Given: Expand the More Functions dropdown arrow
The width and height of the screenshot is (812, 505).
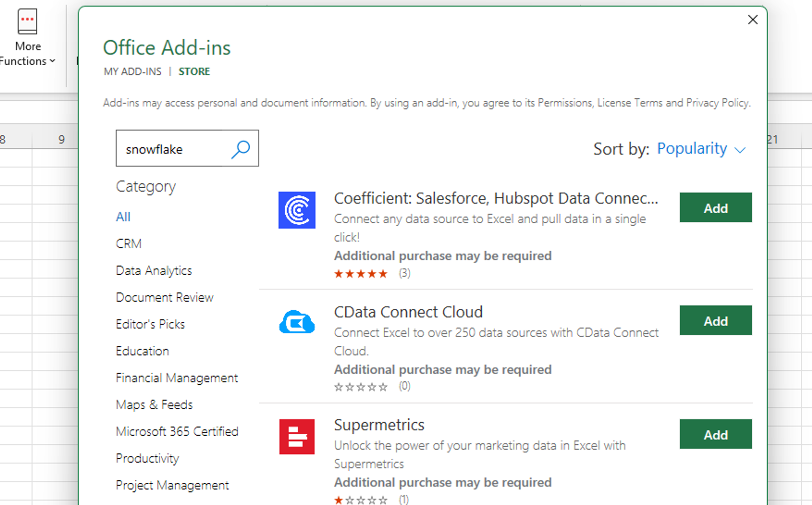Looking at the screenshot, I should tap(52, 61).
